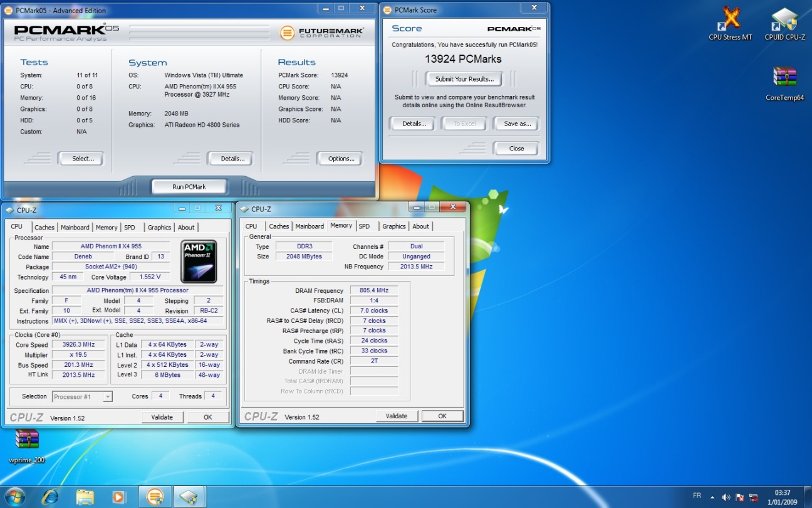The image size is (812, 508).
Task: Open Graphics tab in CPU-Z timings window
Action: [x=393, y=226]
